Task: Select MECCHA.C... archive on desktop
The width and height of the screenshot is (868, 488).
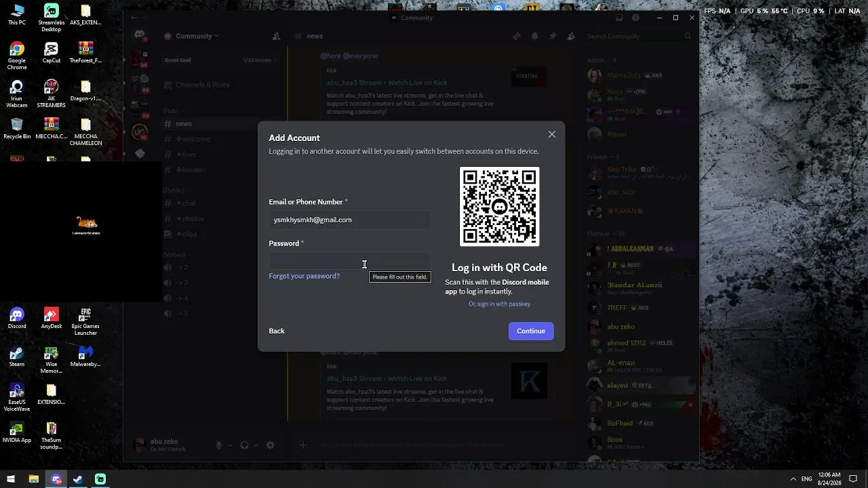Action: pyautogui.click(x=52, y=129)
